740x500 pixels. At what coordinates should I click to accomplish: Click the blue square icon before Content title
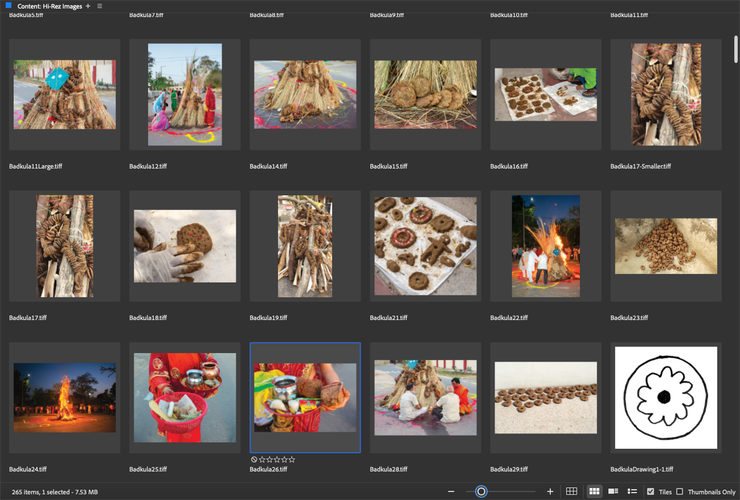[8, 6]
